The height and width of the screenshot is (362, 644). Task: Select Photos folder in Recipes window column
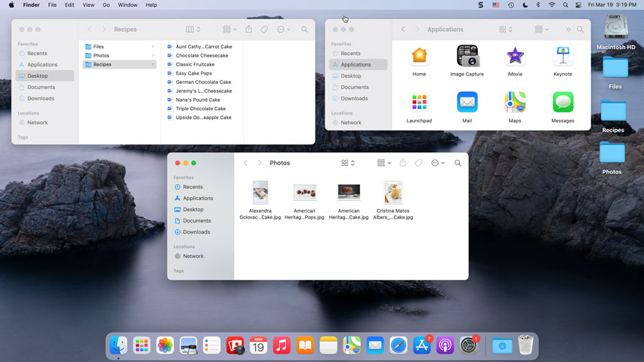119,55
